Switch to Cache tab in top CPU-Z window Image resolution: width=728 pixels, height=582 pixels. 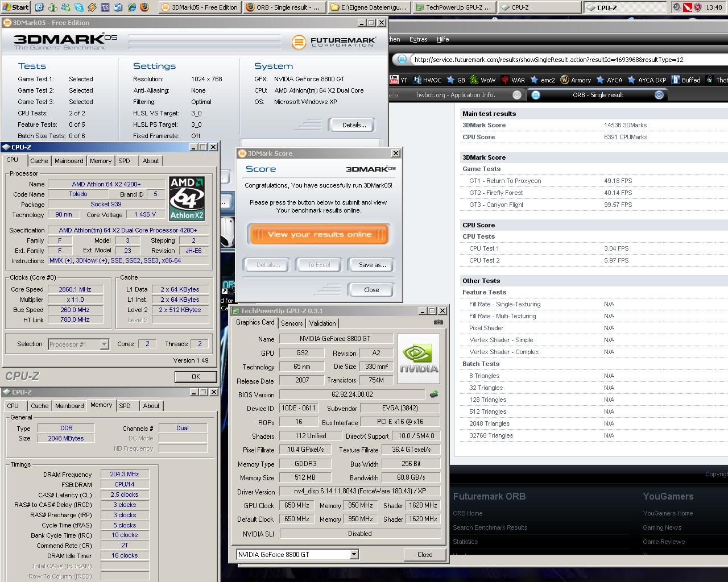tap(39, 161)
